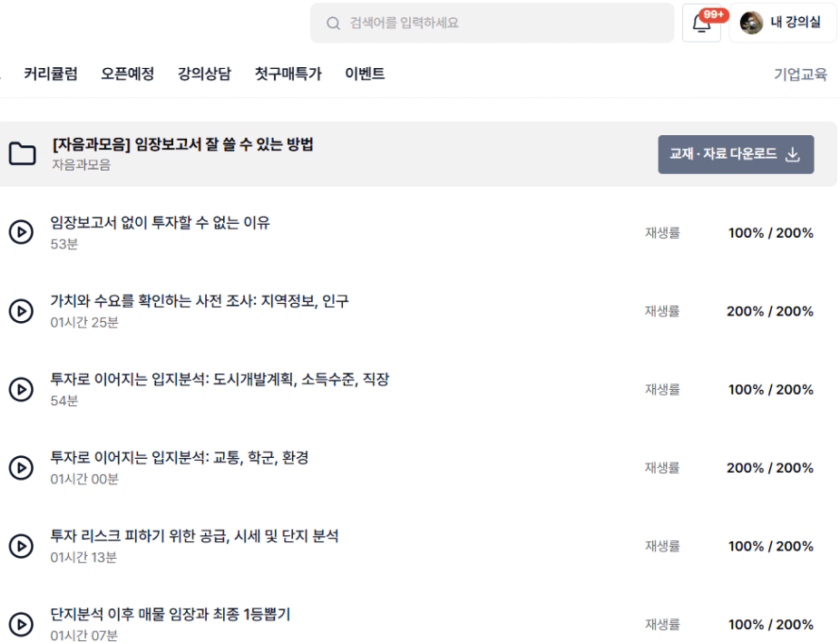Image resolution: width=840 pixels, height=643 pixels.
Task: Click 재생률 label in the 54분 lecture row
Action: (662, 389)
